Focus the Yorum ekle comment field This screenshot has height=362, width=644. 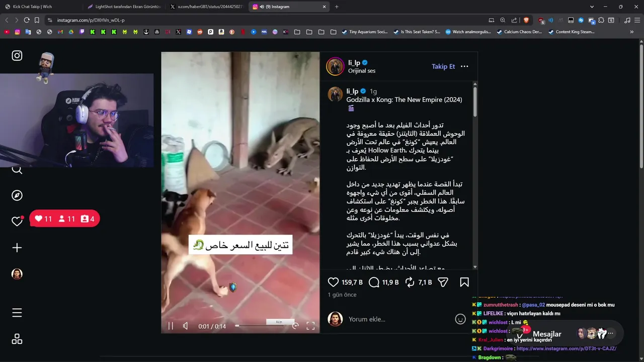coord(400,319)
